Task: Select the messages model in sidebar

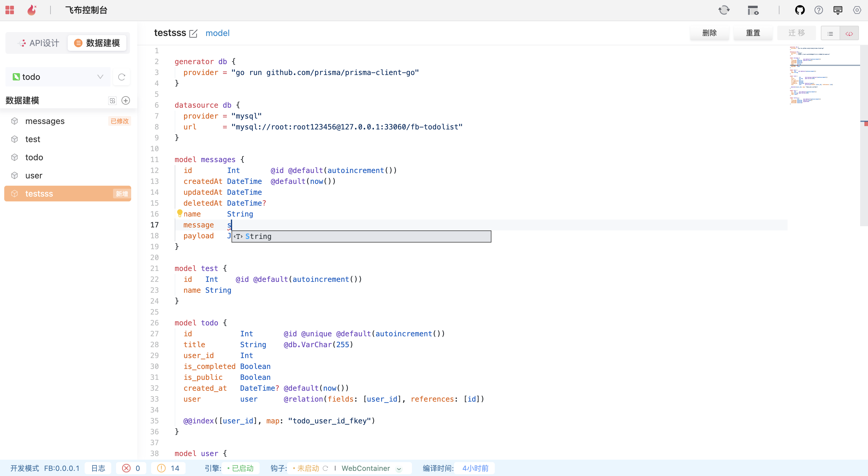Action: (x=45, y=121)
